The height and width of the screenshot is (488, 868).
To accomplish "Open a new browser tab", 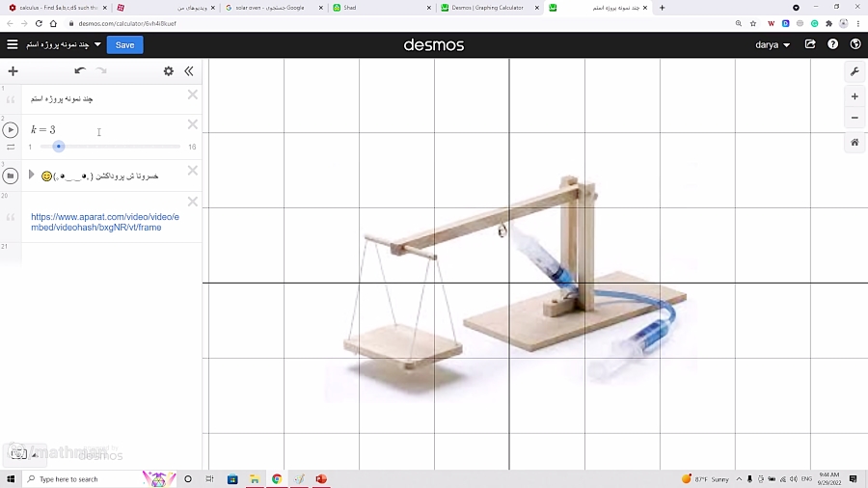I will click(x=662, y=8).
